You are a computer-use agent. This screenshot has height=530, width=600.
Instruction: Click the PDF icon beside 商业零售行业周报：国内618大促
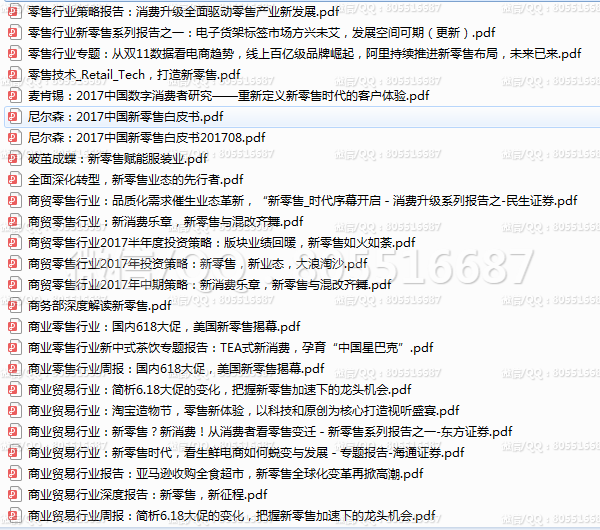(14, 369)
